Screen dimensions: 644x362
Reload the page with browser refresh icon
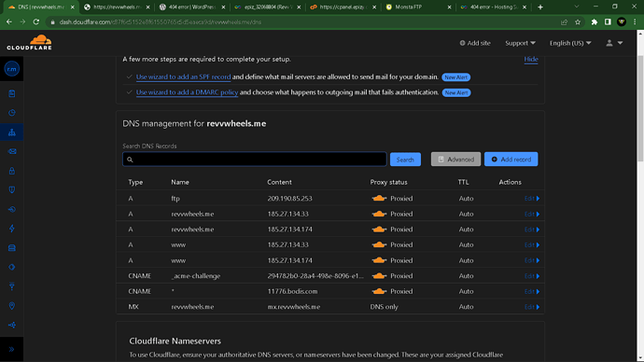pos(36,21)
